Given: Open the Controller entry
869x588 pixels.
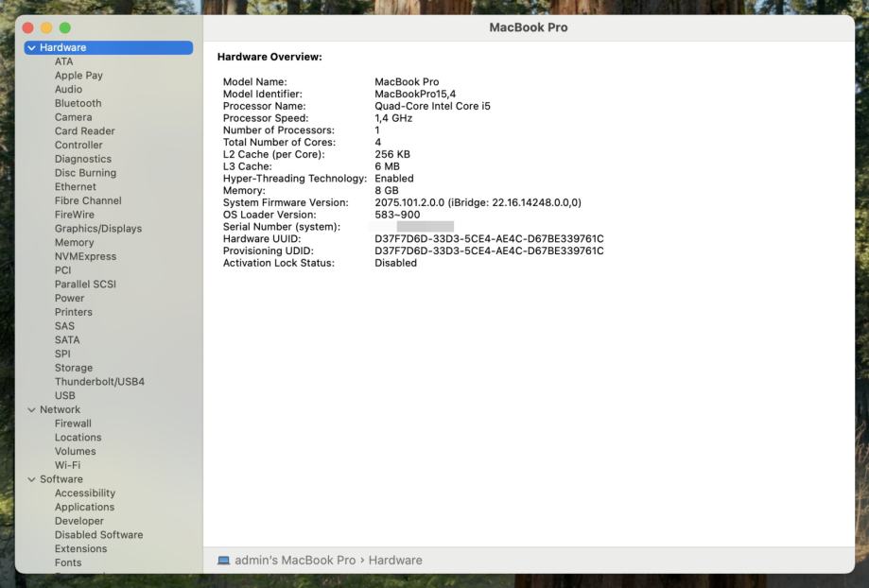Looking at the screenshot, I should click(x=78, y=145).
